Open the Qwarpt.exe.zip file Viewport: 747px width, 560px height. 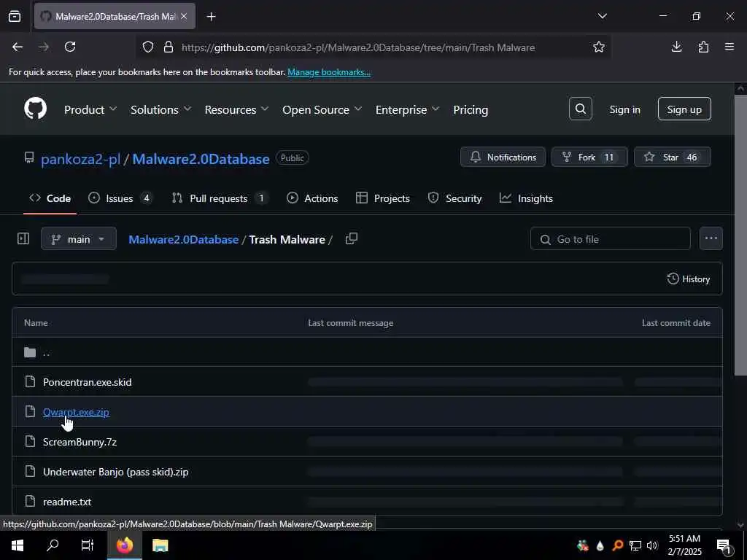[x=76, y=412]
